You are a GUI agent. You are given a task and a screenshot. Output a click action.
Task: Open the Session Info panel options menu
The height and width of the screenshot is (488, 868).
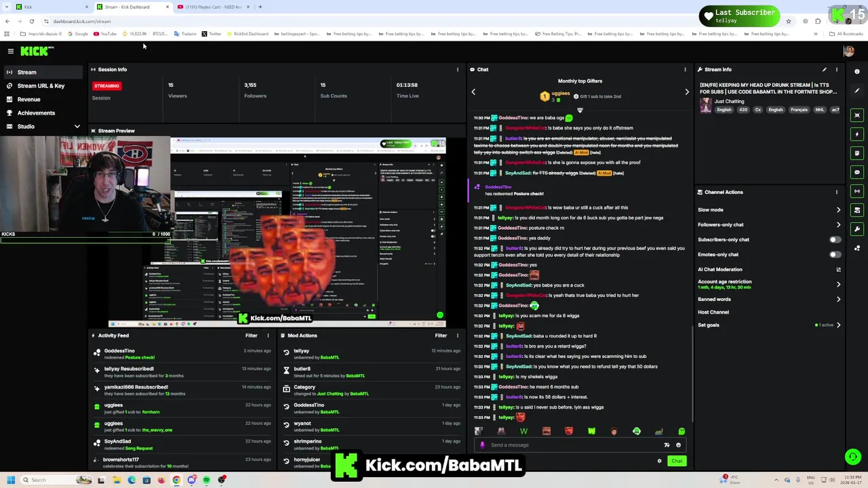coord(457,69)
